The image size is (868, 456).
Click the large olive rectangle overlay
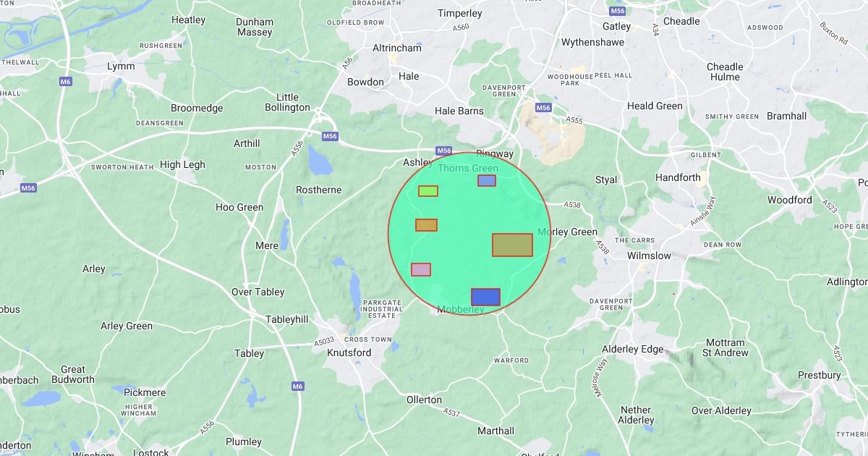(x=512, y=245)
